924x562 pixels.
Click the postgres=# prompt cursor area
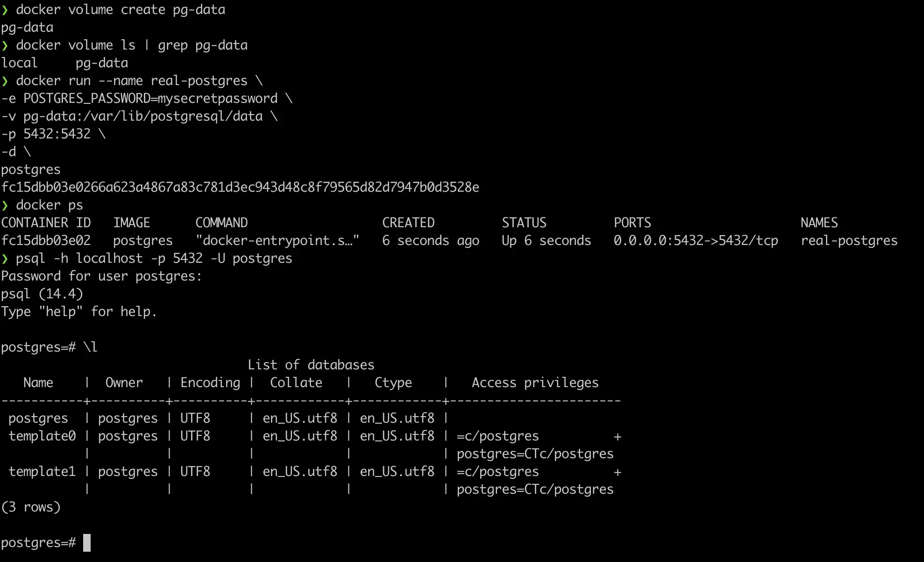87,542
